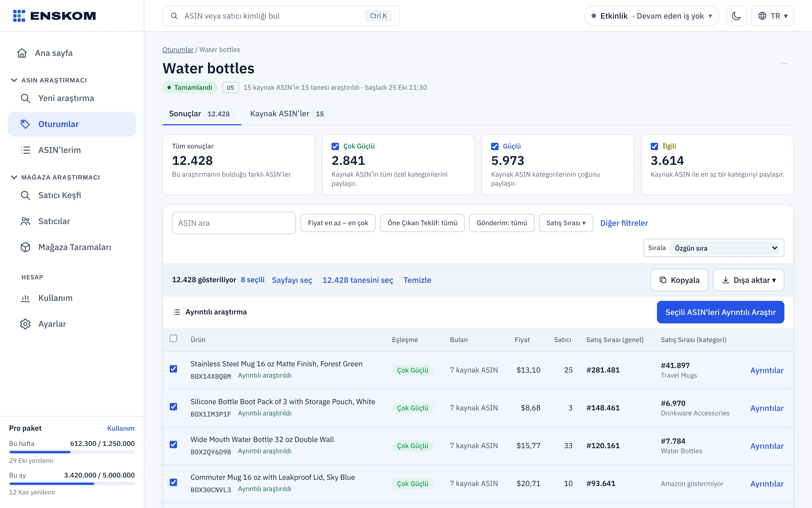Viewport: 812px width, 508px height.
Task: Click the Bu ay usage progress bar
Action: click(x=72, y=484)
